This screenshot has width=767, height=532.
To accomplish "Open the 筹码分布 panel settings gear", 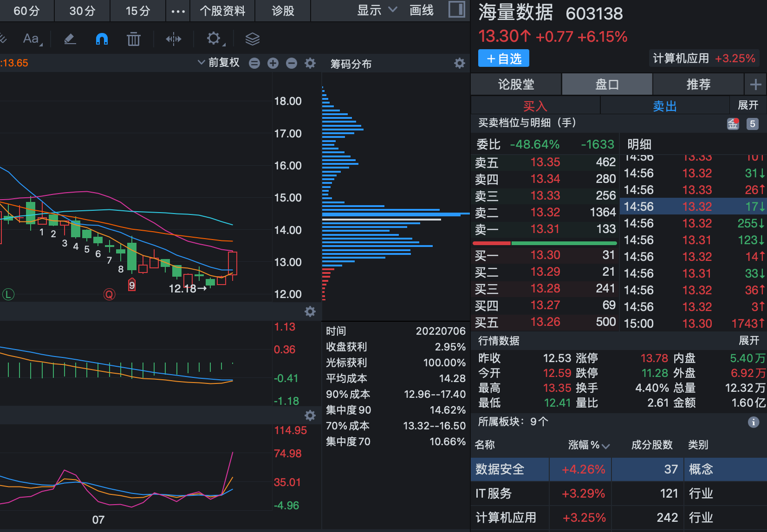I will [x=460, y=63].
